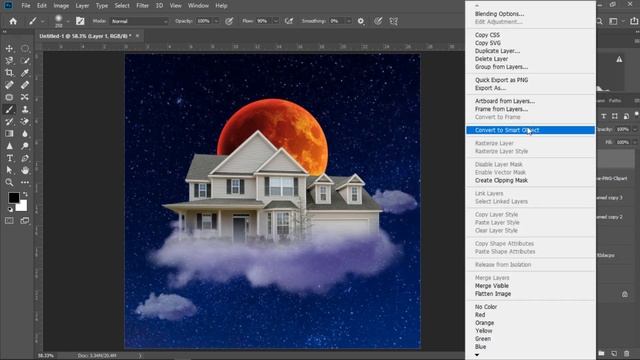Screen dimensions: 640x360
Task: Select the Clone Stamp tool
Action: [x=25, y=109]
